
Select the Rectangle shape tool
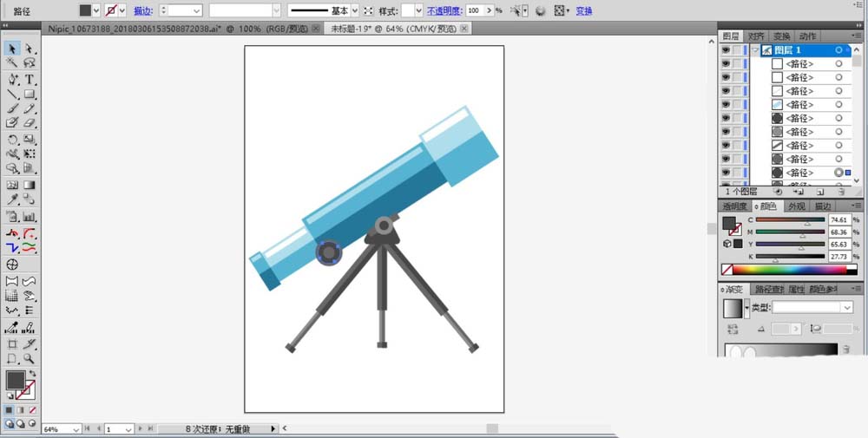click(x=30, y=94)
